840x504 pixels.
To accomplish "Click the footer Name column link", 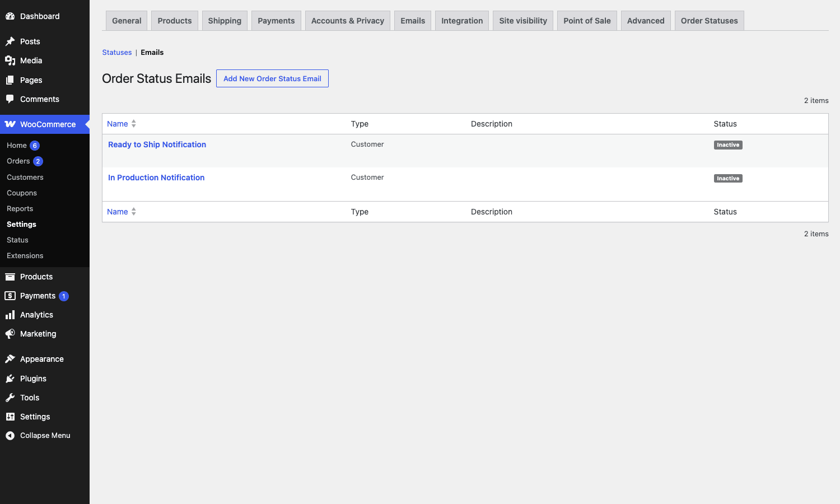I will pos(118,212).
